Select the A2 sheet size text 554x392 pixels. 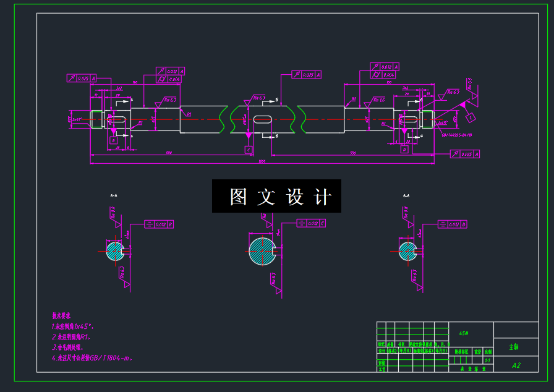(516, 365)
